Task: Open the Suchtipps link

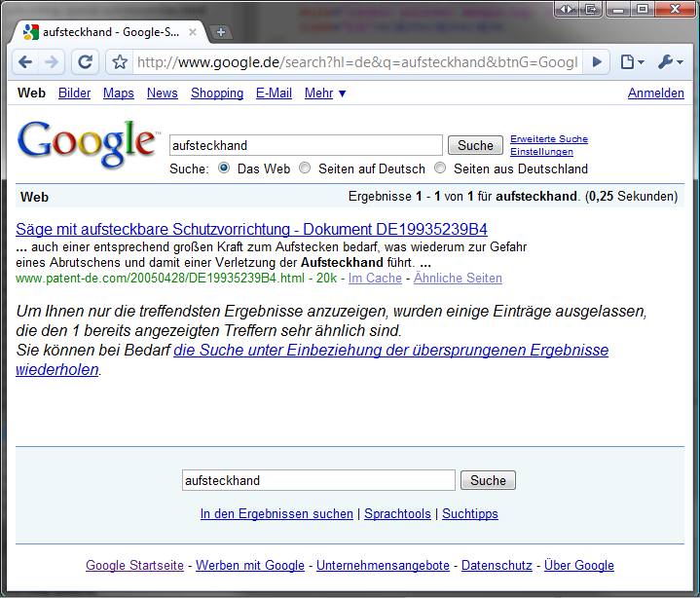Action: coord(470,513)
